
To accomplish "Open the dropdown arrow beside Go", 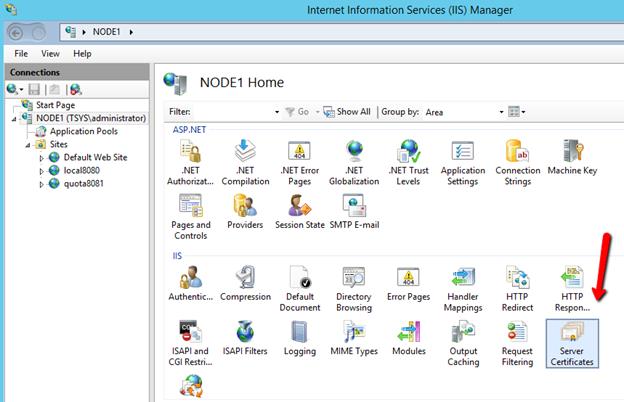I will coord(317,112).
